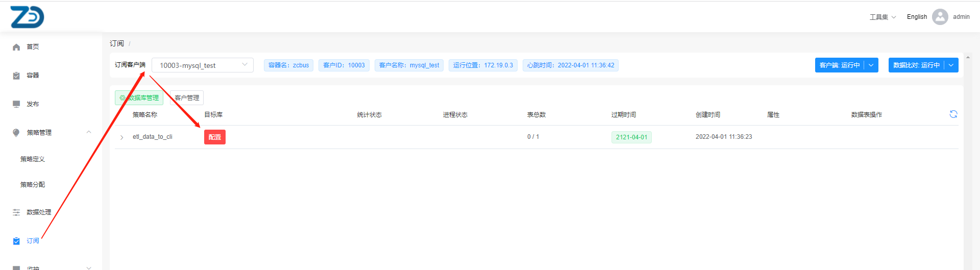The width and height of the screenshot is (980, 270).
Task: Select 策略分配 in the sidebar menu
Action: point(33,185)
